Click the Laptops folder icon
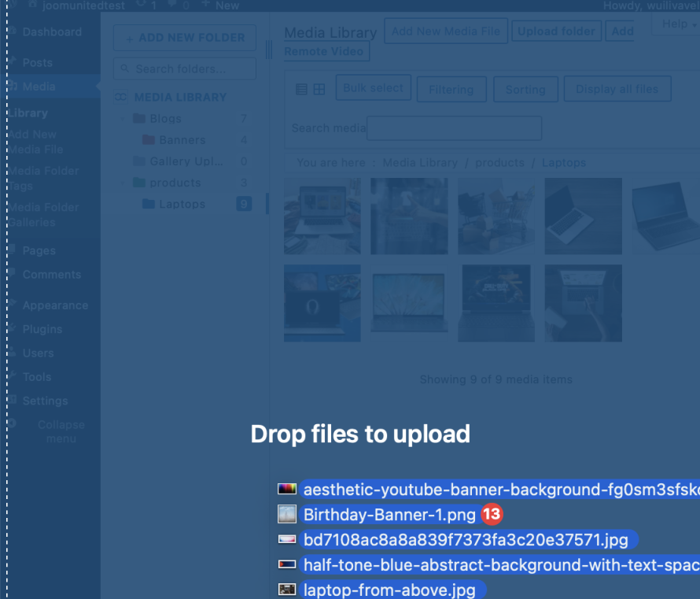 click(x=148, y=204)
